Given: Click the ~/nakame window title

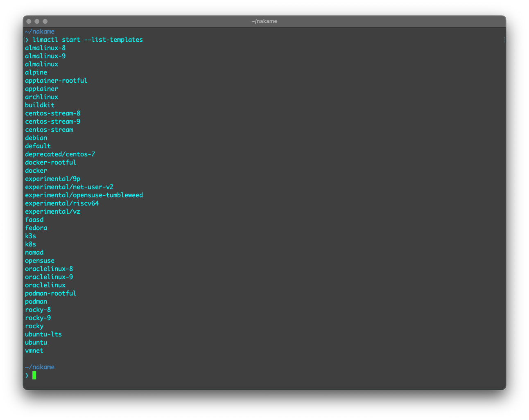Looking at the screenshot, I should pos(264,21).
